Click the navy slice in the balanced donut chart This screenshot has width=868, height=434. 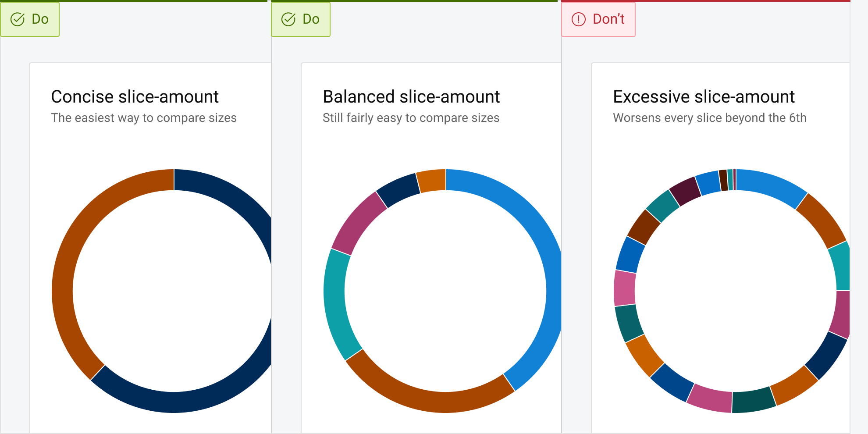click(397, 186)
